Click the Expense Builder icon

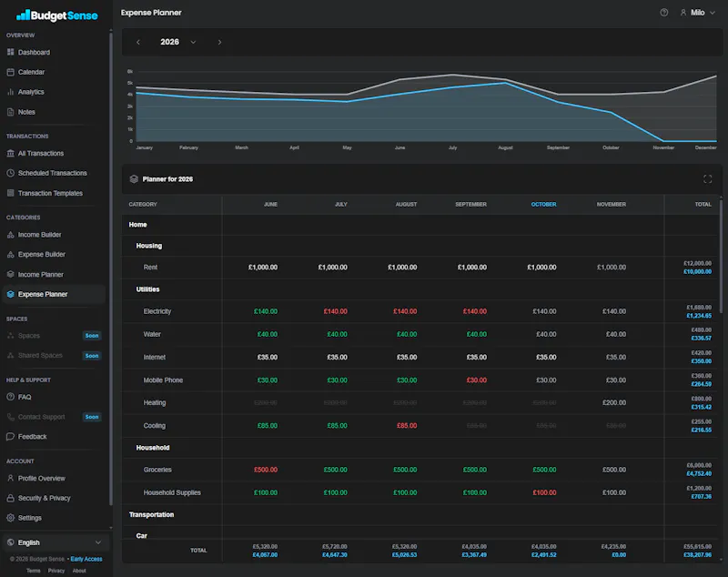coord(10,255)
